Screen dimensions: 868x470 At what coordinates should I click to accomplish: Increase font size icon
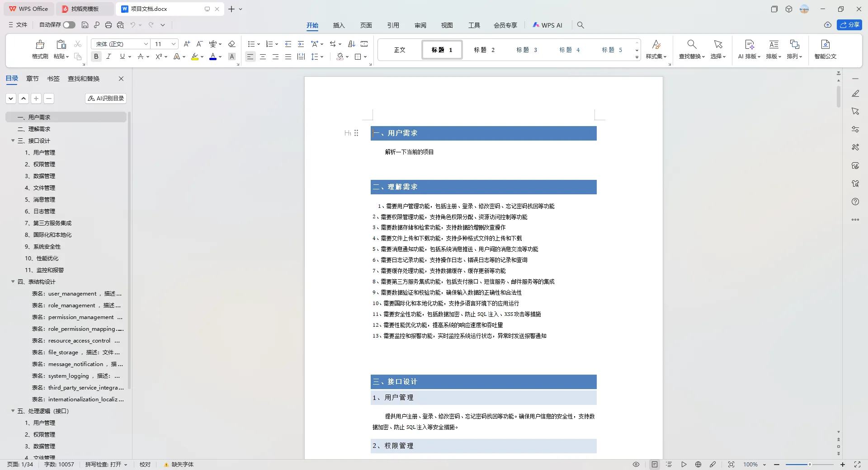click(x=187, y=44)
